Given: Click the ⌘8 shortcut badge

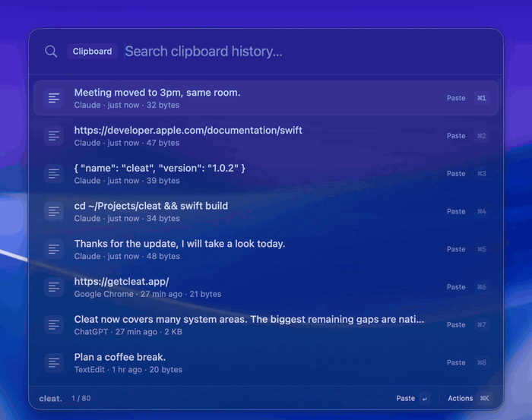Looking at the screenshot, I should [481, 363].
